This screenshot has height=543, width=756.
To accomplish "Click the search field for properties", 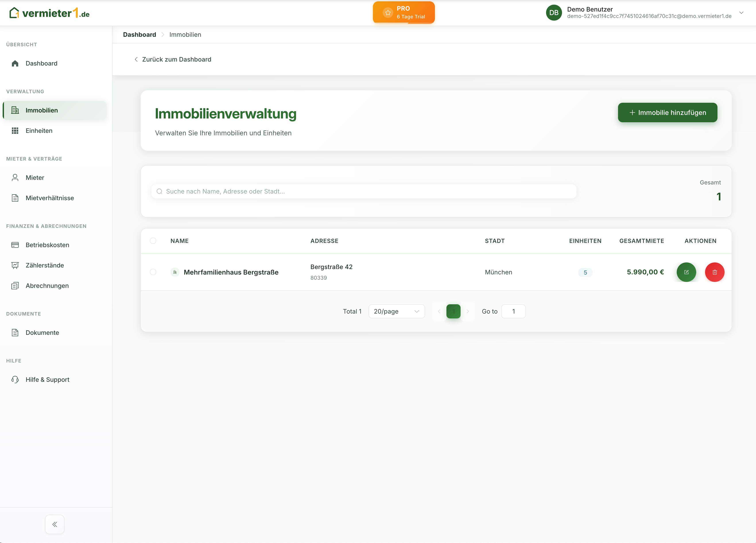I will 363,191.
